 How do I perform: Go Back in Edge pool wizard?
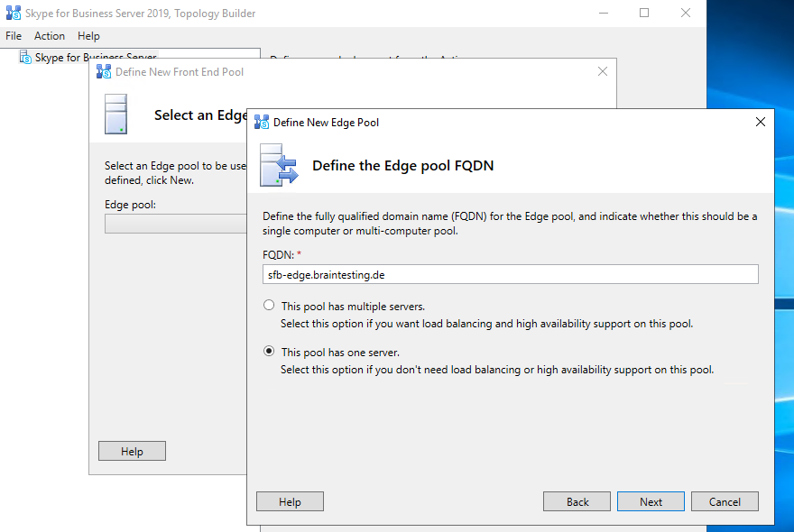pyautogui.click(x=577, y=502)
